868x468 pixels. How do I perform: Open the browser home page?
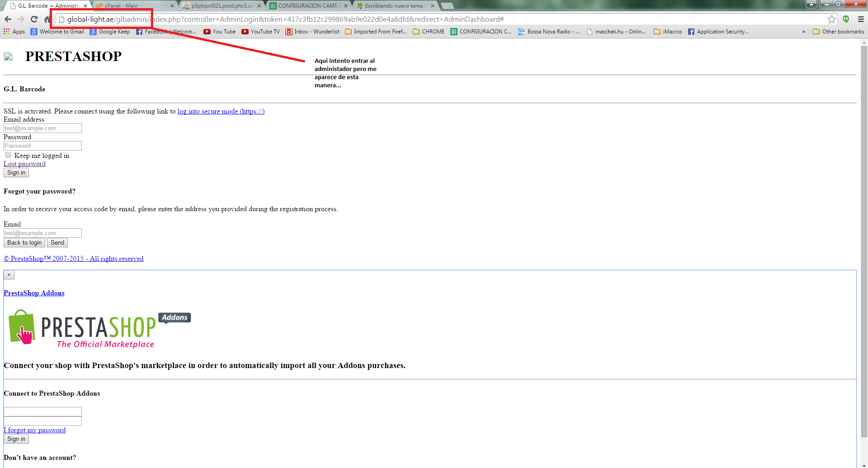(47, 19)
